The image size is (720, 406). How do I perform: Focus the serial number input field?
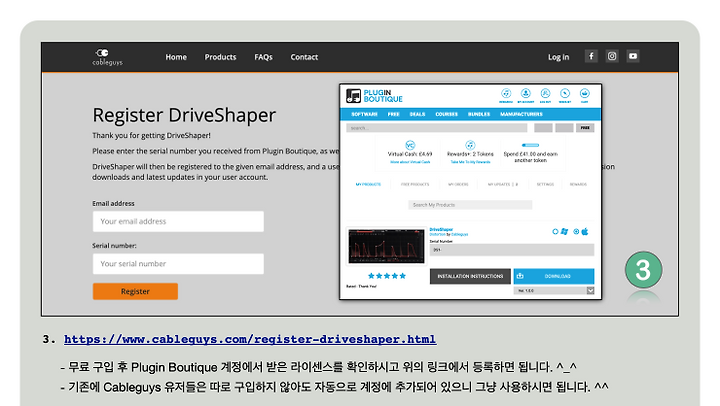click(x=178, y=264)
